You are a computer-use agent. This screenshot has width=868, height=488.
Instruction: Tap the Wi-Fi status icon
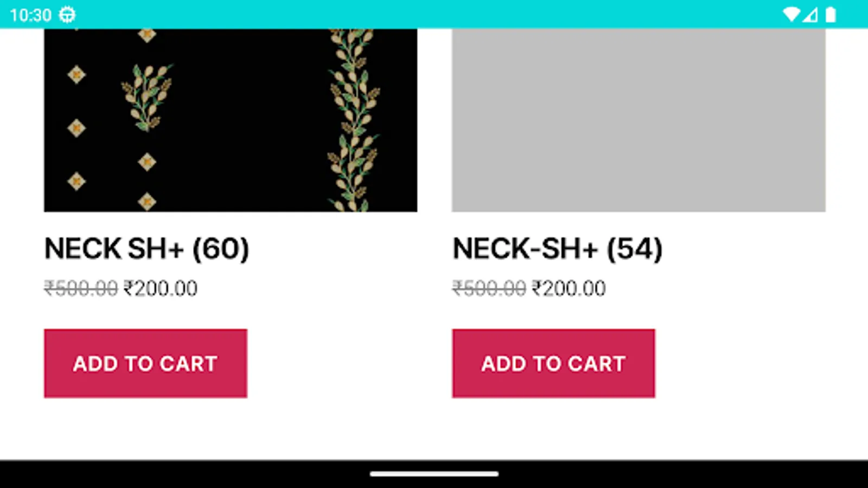[792, 15]
